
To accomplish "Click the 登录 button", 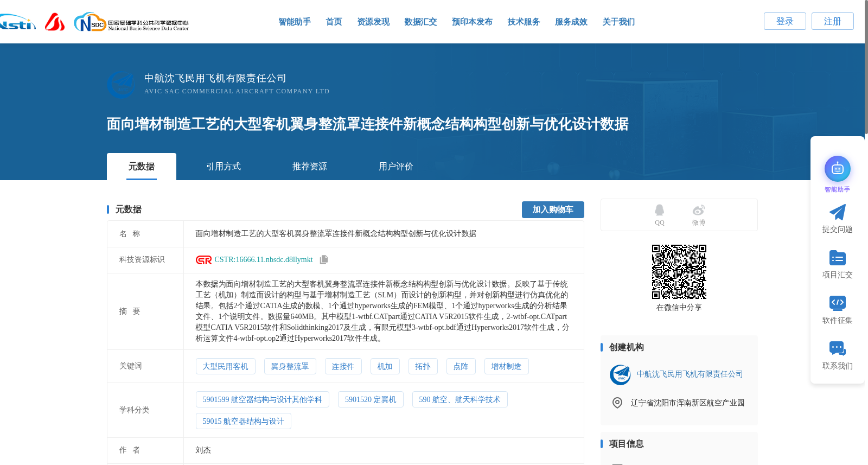I will coord(785,21).
